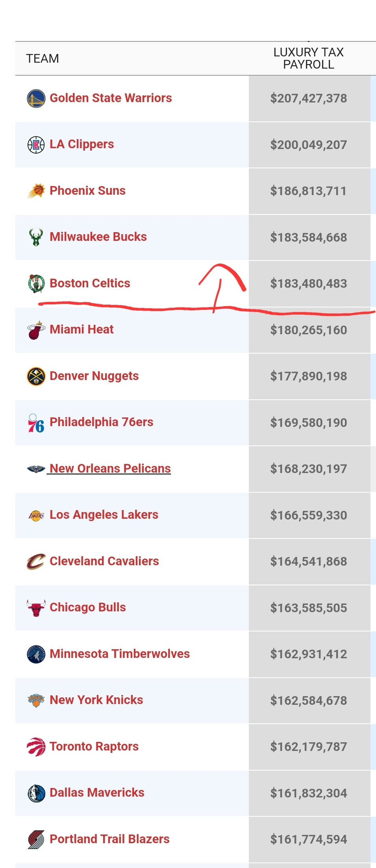Click the Golden State Warriors logo
This screenshot has width=376, height=868.
(36, 99)
